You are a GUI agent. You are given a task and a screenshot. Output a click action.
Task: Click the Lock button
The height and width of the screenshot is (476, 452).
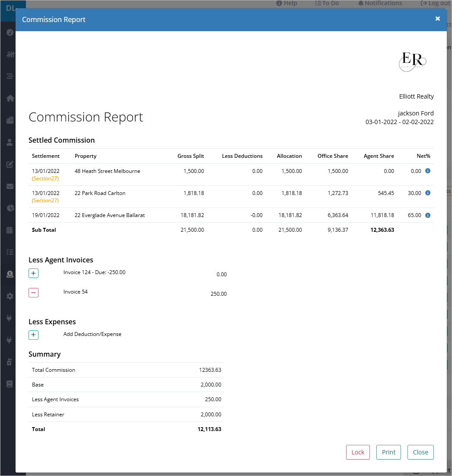(x=358, y=452)
